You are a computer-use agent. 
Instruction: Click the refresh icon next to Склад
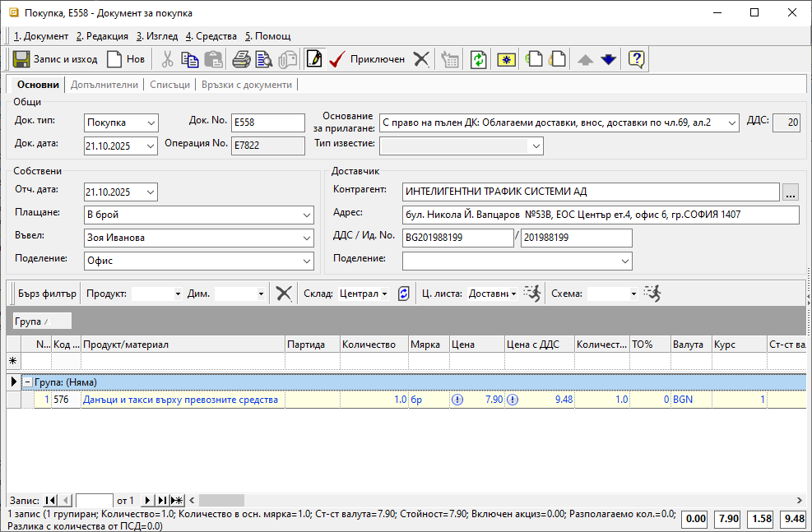click(x=403, y=294)
